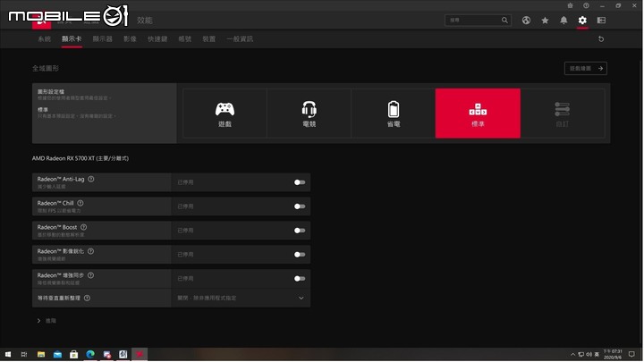Launch Microsoft Edge from the taskbar
Screen dimensions: 644x362
pos(90,354)
